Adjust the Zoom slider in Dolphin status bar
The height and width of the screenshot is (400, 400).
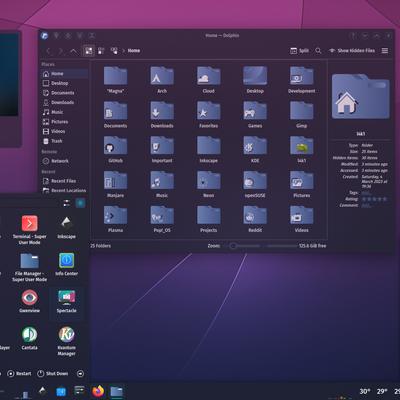coord(244,246)
